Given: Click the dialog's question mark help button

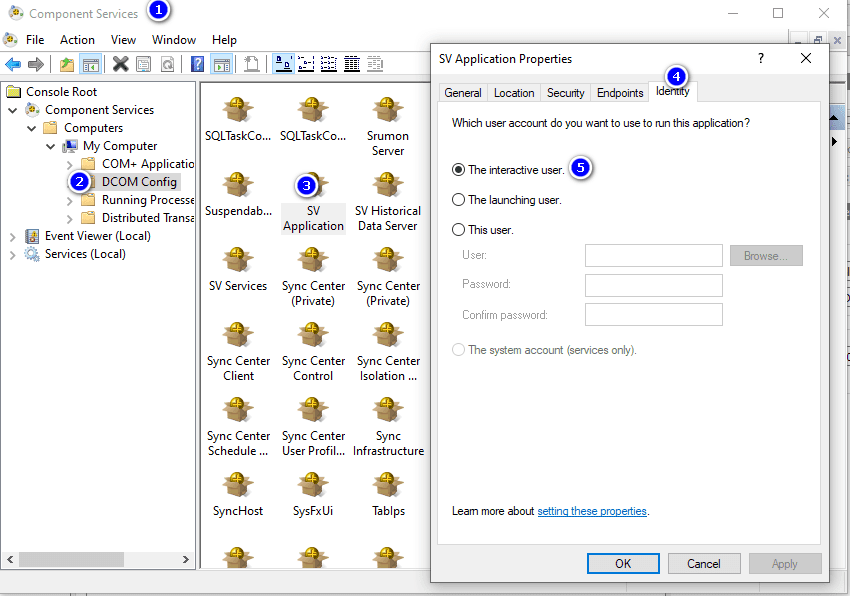Looking at the screenshot, I should pos(761,58).
